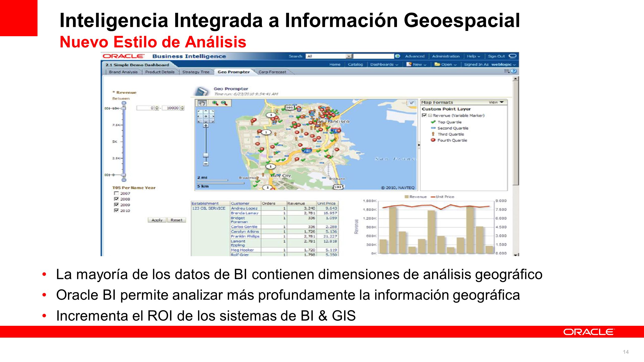
Task: Open the Map Formats View dropdown
Action: pyautogui.click(x=496, y=102)
